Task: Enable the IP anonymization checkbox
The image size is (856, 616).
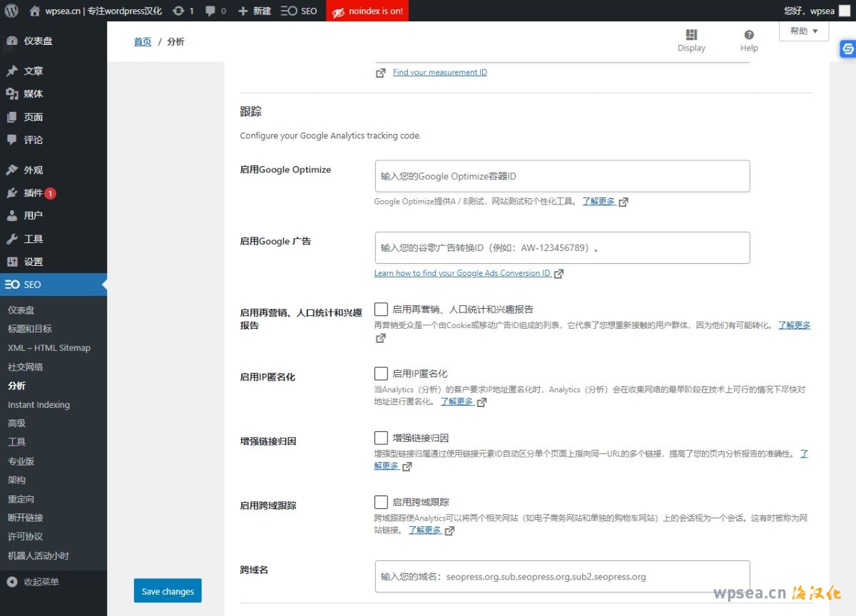Action: click(x=382, y=374)
